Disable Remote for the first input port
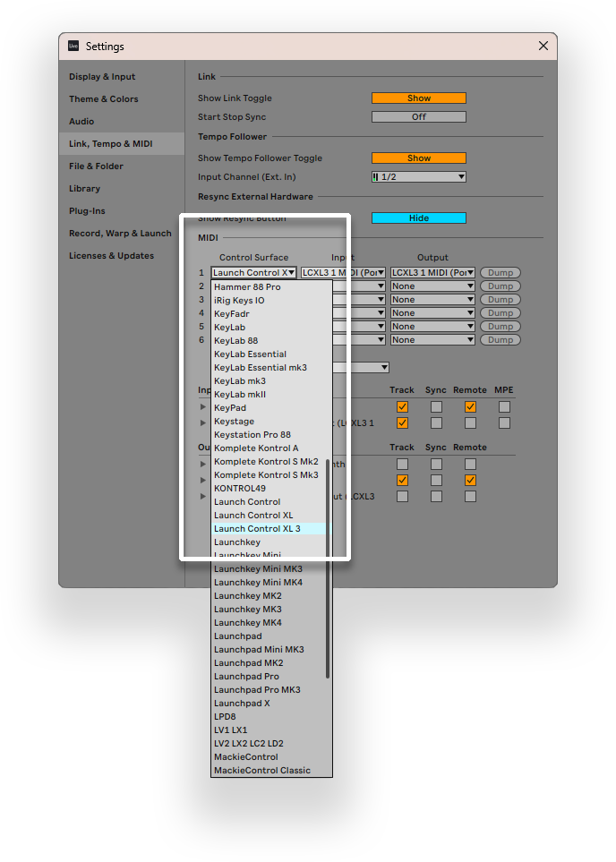Screen dimensions: 616x862 pos(470,406)
